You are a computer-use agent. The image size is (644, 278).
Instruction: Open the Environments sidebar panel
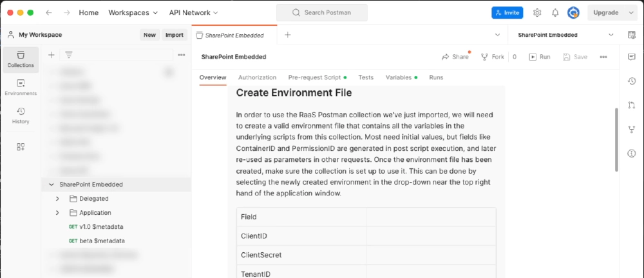point(21,88)
